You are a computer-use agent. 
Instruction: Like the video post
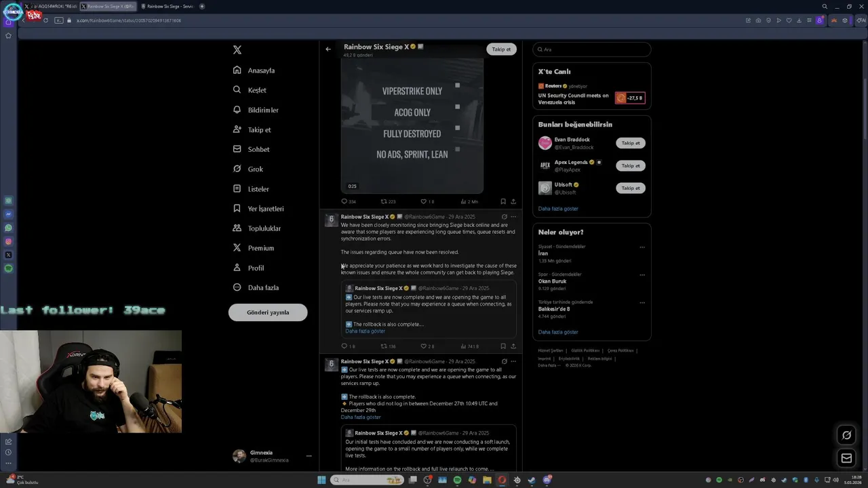click(x=427, y=201)
